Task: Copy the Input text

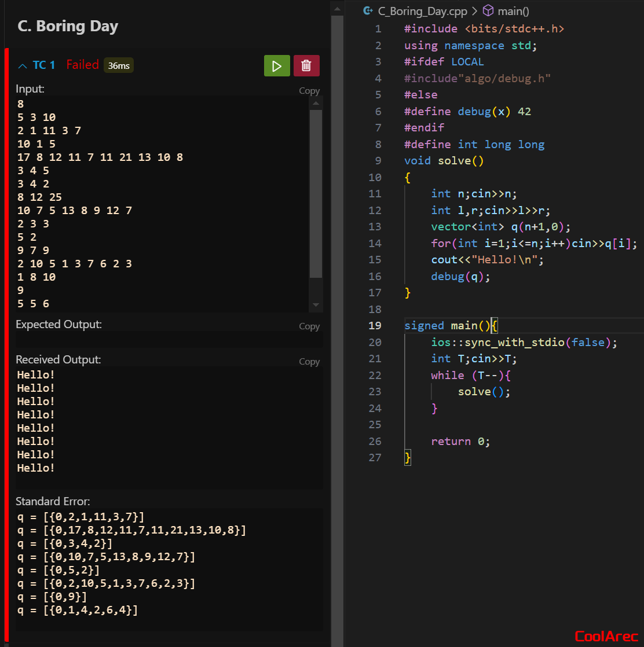Action: click(309, 91)
